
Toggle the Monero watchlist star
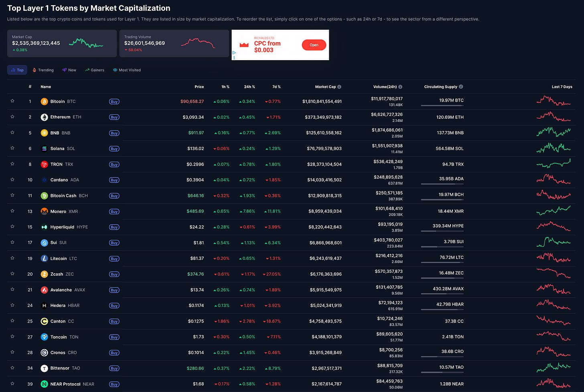pyautogui.click(x=12, y=211)
